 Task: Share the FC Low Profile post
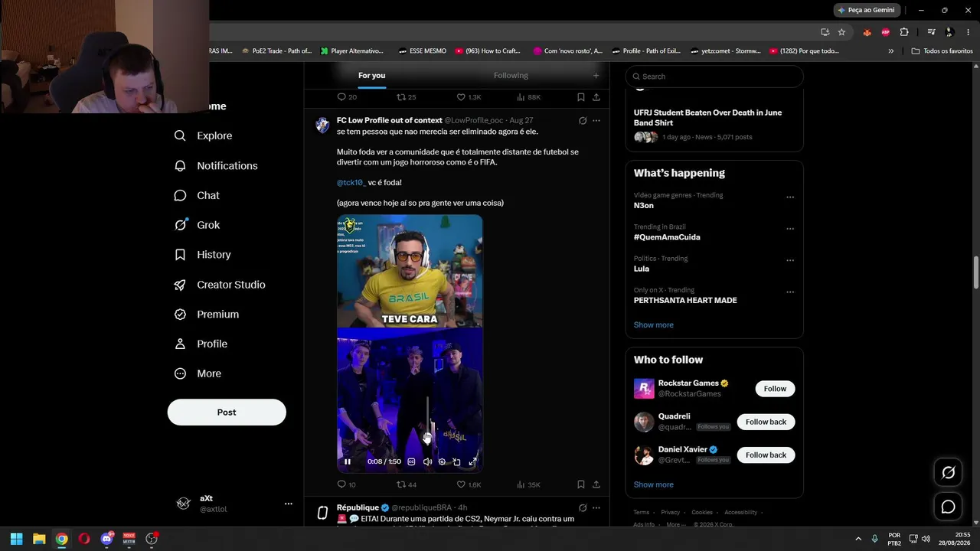tap(596, 484)
